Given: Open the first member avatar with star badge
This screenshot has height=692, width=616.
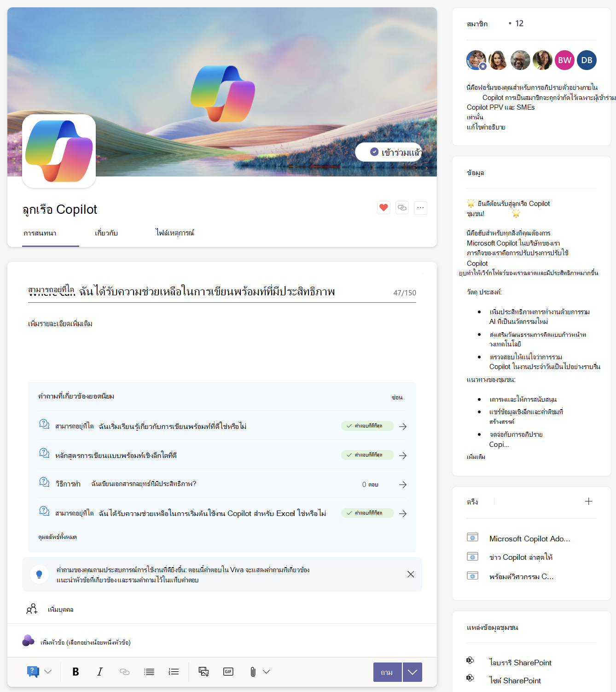Looking at the screenshot, I should pos(477,60).
